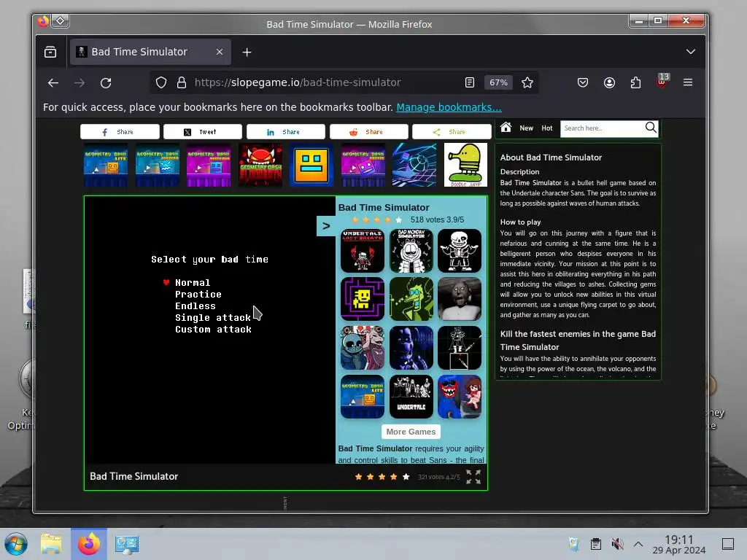Open the New games menu item

[x=527, y=128]
